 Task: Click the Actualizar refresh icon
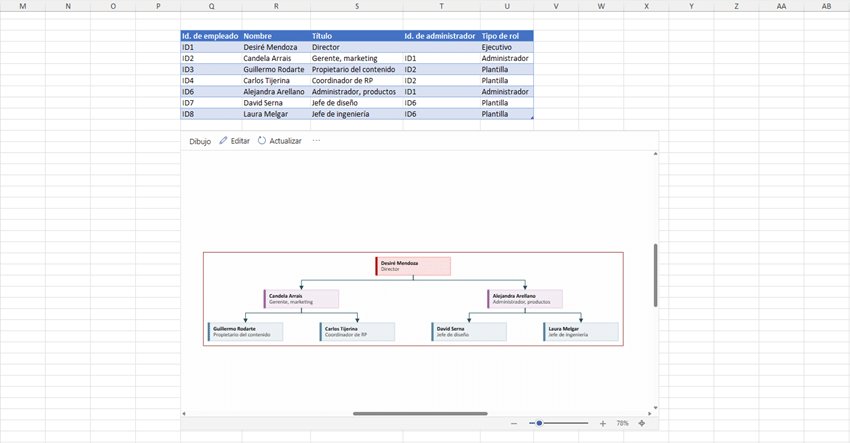click(x=262, y=140)
